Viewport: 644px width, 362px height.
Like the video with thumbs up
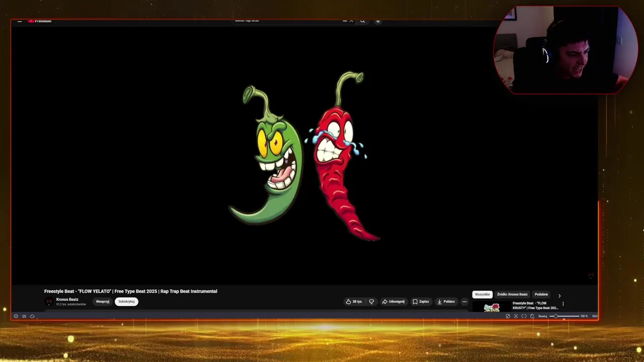coord(354,302)
